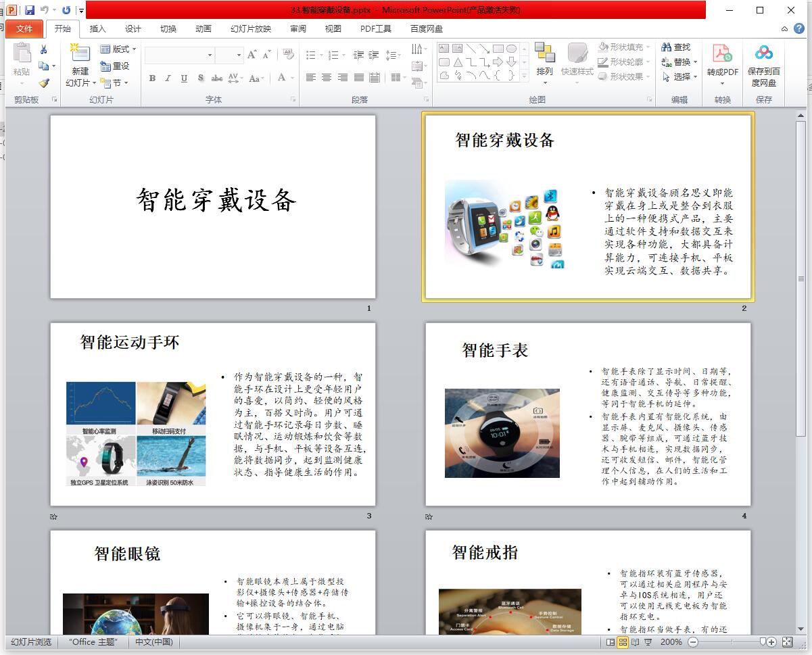Cut selection with the scissors icon

44,49
